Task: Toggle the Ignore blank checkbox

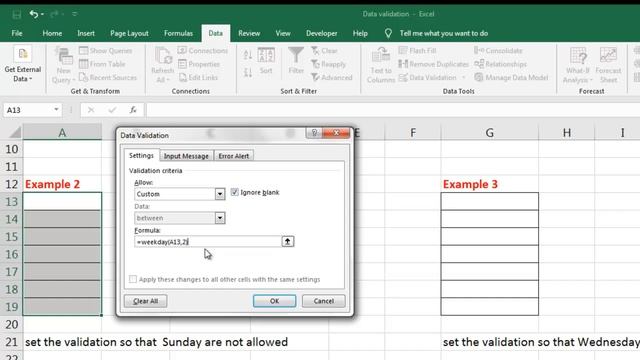Action: [234, 192]
